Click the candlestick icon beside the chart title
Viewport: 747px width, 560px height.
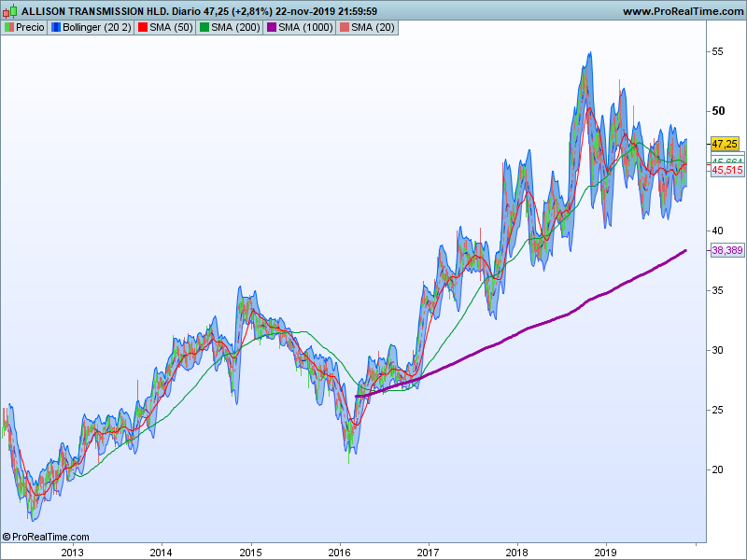pos(9,11)
